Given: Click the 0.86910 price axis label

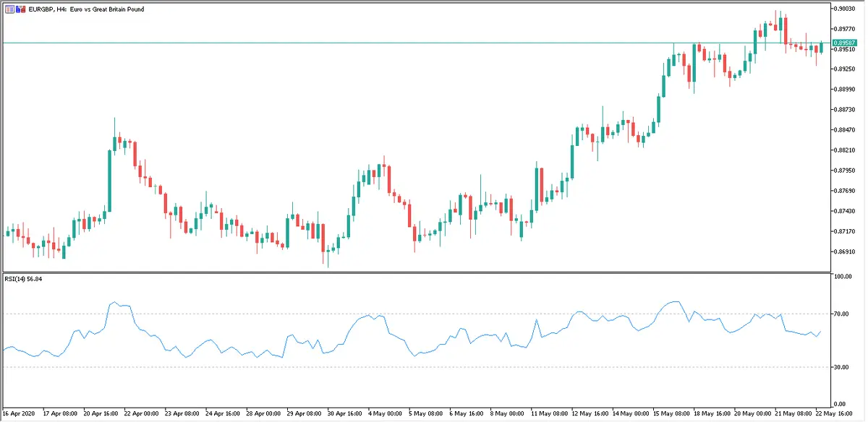Looking at the screenshot, I should [843, 251].
